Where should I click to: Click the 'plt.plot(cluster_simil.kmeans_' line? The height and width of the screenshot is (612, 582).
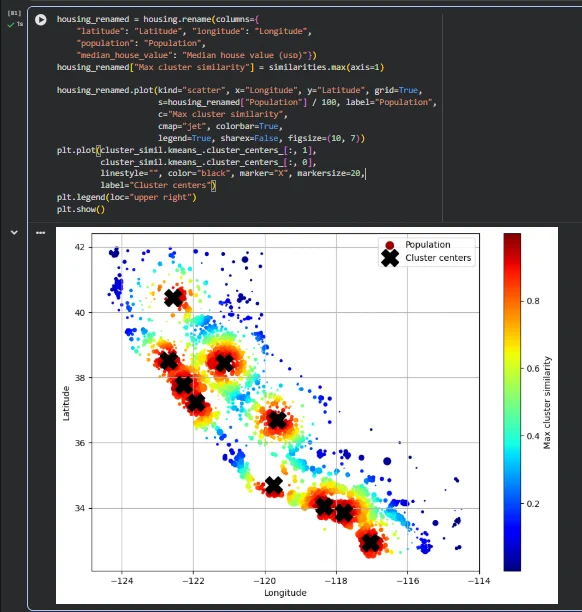click(187, 150)
